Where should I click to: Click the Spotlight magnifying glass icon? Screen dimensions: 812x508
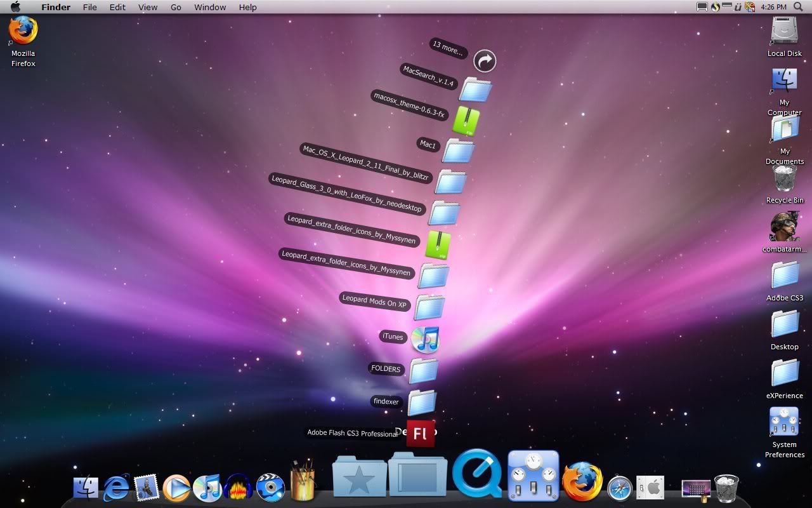tap(798, 7)
